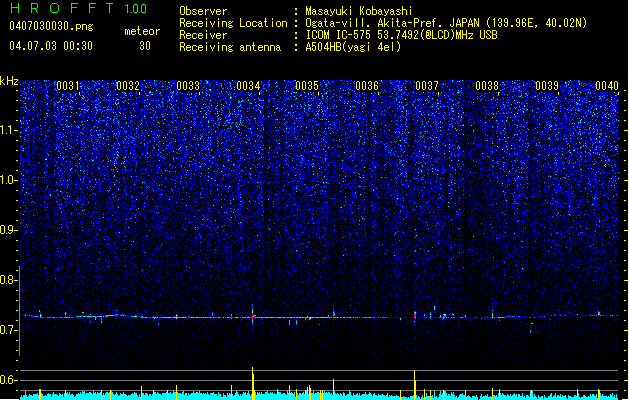Select the filename 0407030030.png
The height and width of the screenshot is (400, 629).
pos(51,26)
